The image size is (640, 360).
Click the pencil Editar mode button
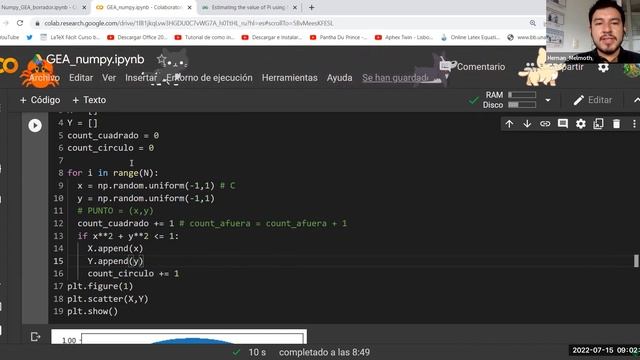(593, 100)
